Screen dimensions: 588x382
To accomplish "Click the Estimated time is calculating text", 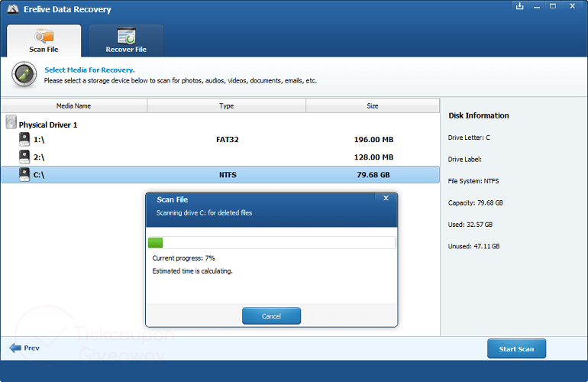I will pos(192,271).
